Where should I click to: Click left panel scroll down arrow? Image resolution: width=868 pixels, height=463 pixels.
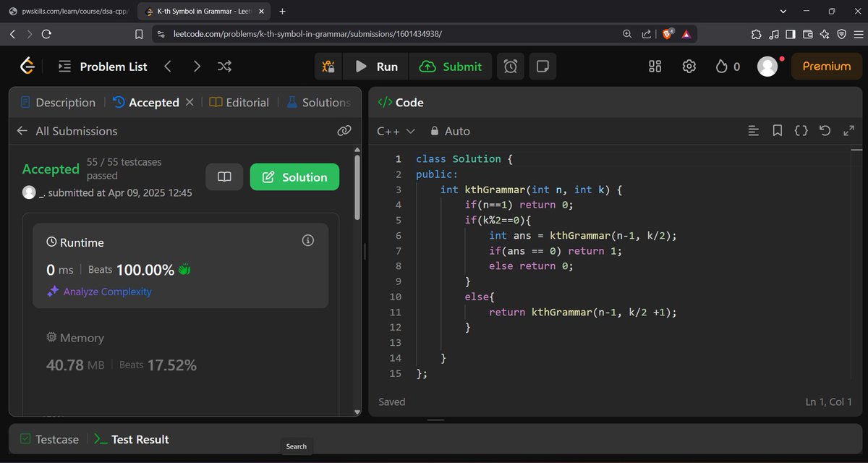(357, 412)
